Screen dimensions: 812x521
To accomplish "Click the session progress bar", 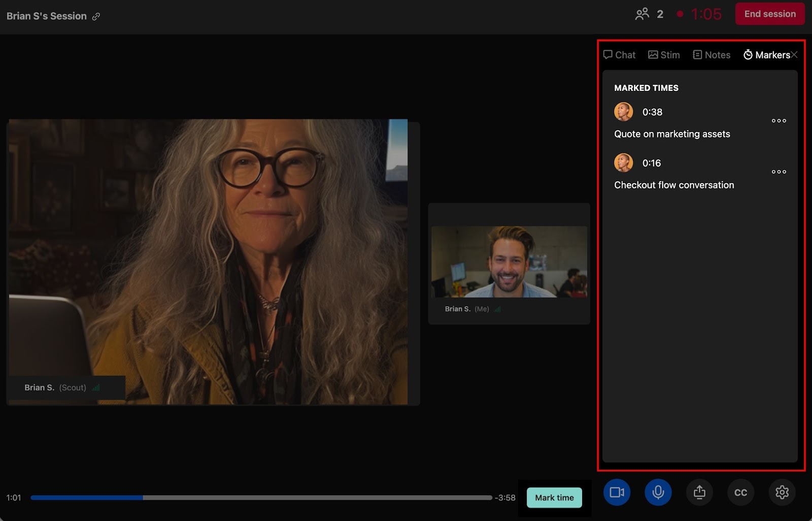I will 261,498.
